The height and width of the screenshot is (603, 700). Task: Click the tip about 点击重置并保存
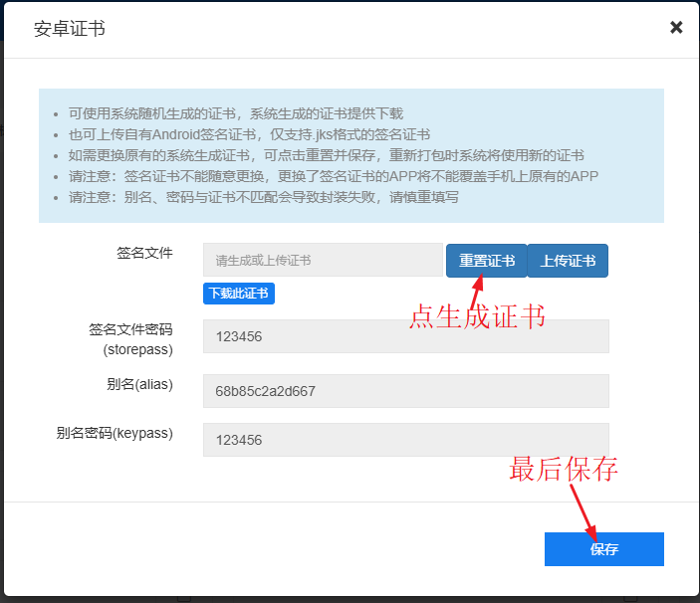click(326, 155)
